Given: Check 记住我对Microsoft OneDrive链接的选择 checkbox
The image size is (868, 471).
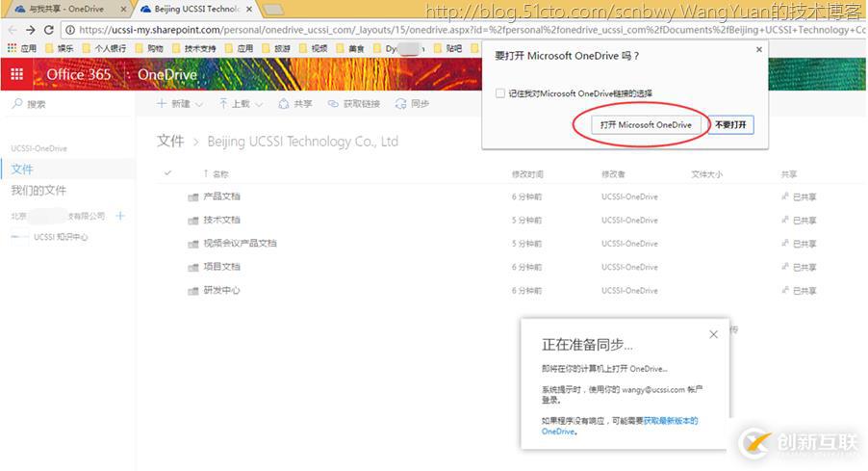Looking at the screenshot, I should pyautogui.click(x=500, y=93).
